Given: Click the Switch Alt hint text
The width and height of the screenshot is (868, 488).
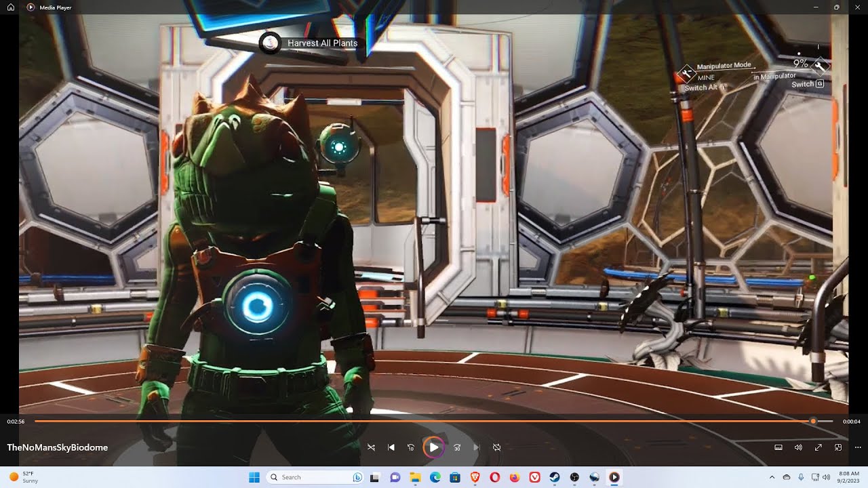Looking at the screenshot, I should coord(705,87).
